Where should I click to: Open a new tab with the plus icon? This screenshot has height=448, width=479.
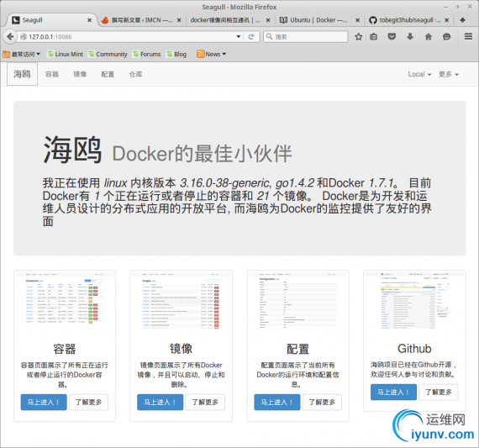pyautogui.click(x=462, y=20)
